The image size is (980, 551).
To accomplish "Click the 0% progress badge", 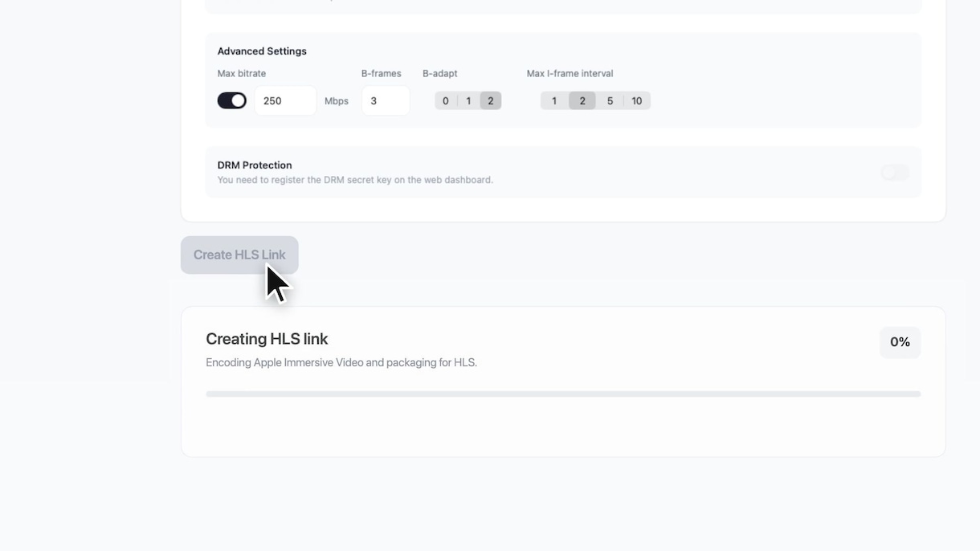I will (900, 342).
